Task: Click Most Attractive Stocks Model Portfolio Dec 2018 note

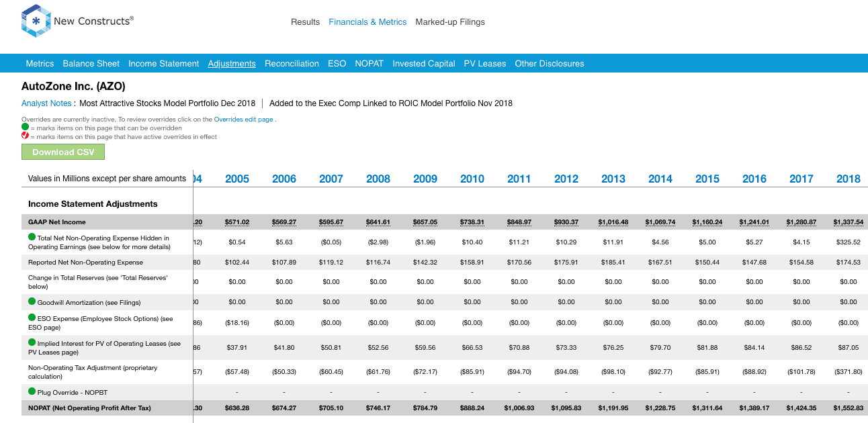Action: tap(167, 103)
